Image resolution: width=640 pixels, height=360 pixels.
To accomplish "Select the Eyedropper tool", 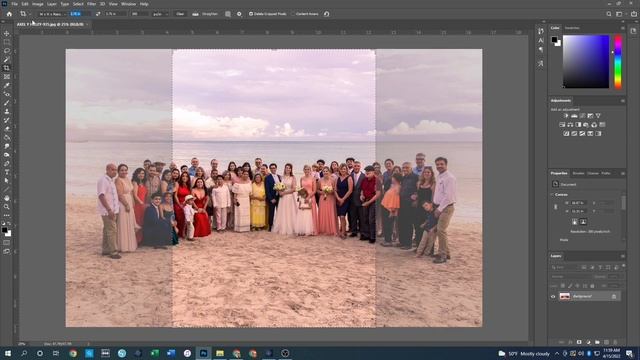I will (x=7, y=85).
